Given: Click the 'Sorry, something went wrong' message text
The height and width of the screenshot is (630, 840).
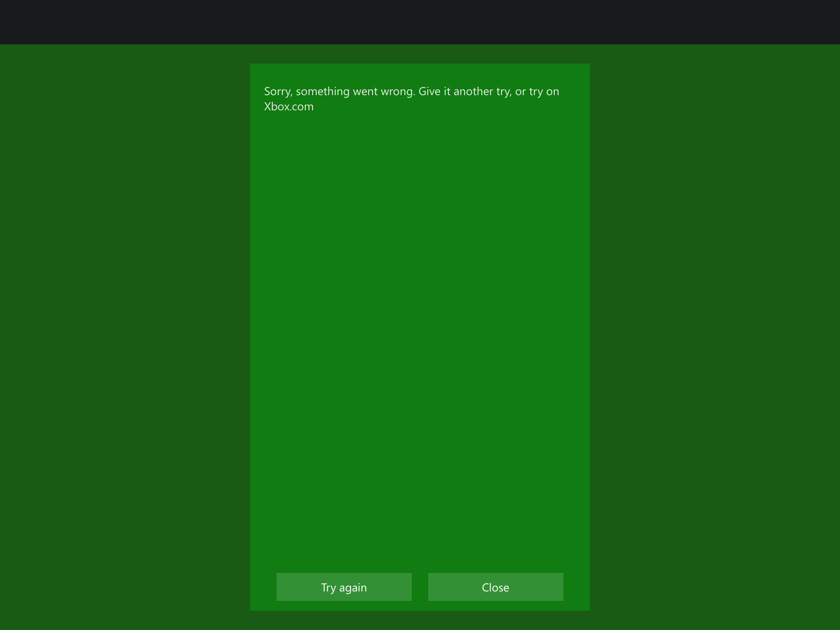Looking at the screenshot, I should [339, 91].
